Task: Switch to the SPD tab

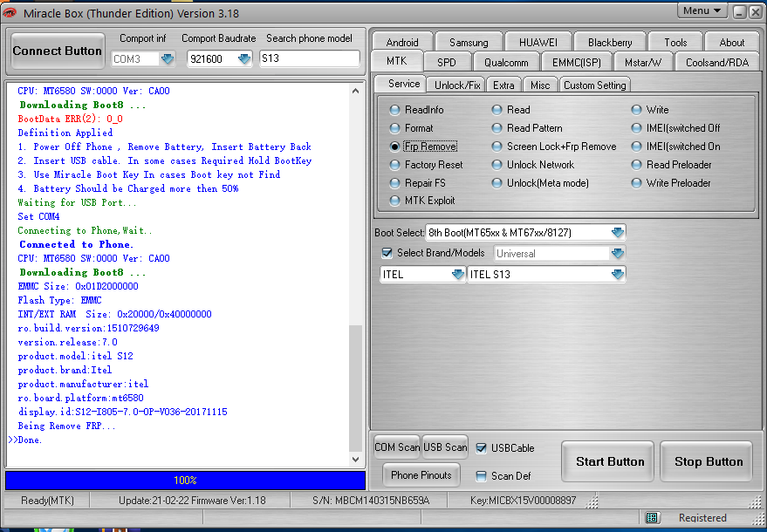Action: click(447, 62)
